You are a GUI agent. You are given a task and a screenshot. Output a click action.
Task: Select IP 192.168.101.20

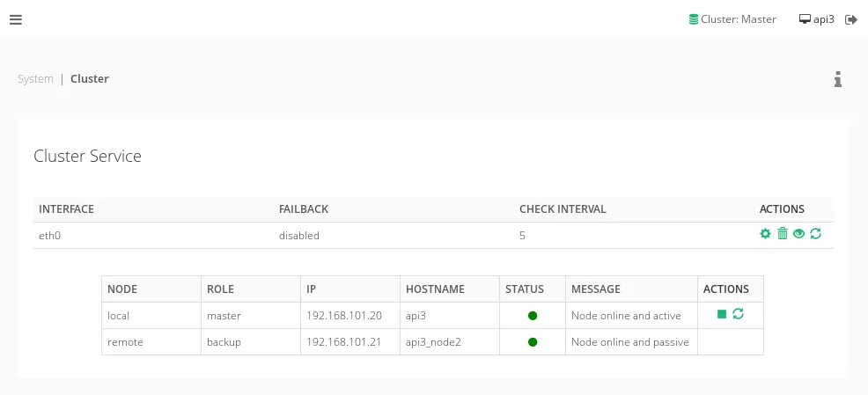coord(344,315)
